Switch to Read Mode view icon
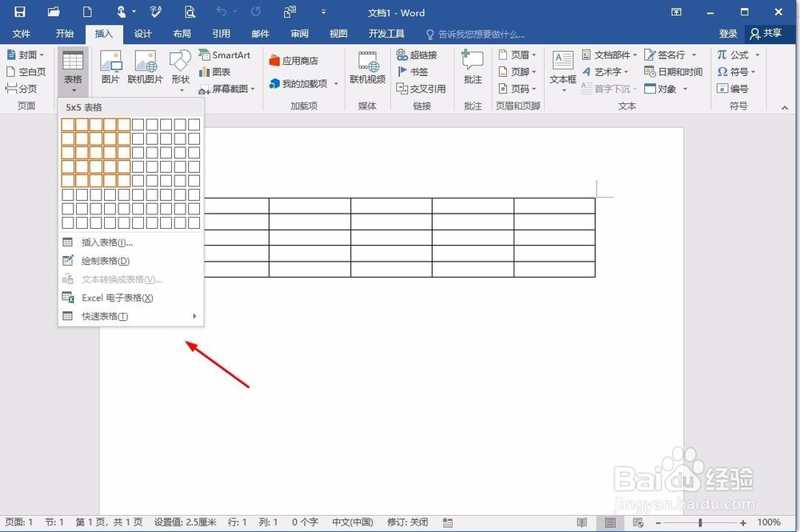800x532 pixels. pos(582,522)
